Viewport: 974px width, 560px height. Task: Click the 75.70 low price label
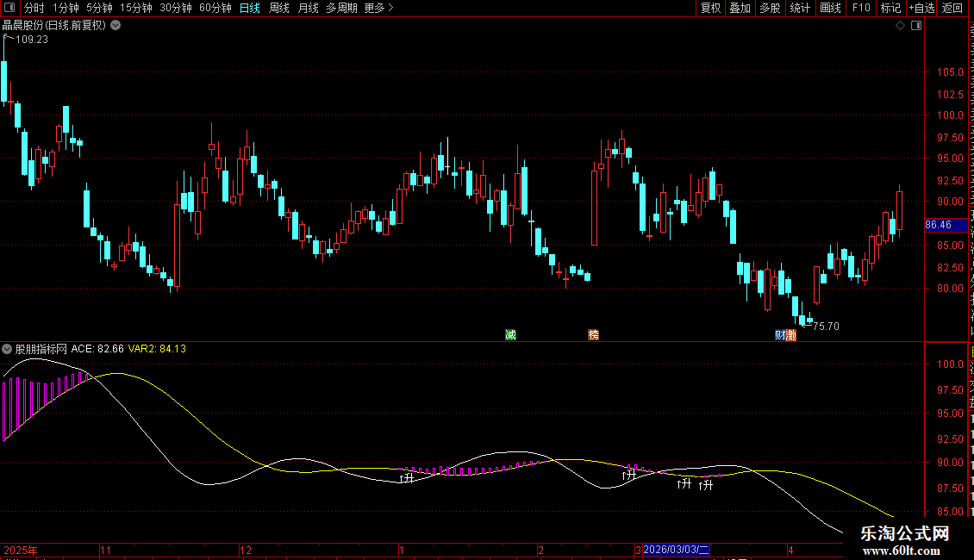click(x=826, y=326)
